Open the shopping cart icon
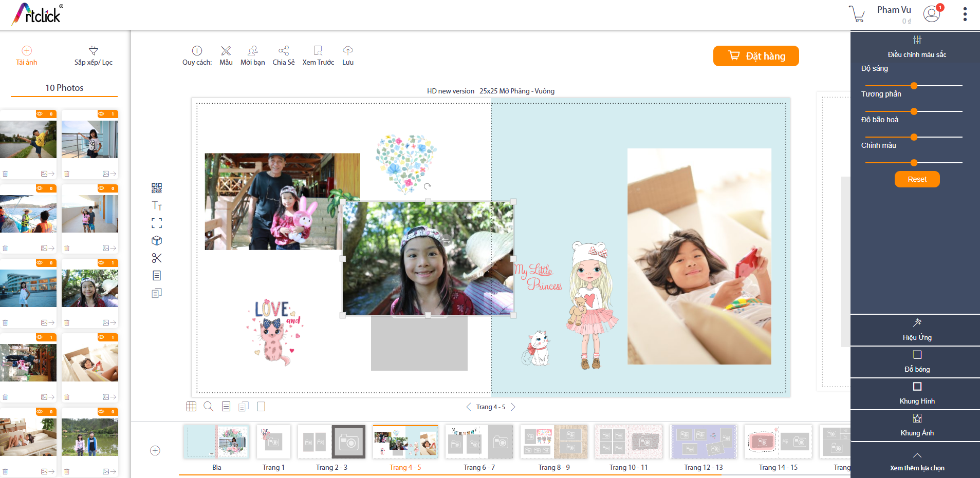This screenshot has height=478, width=980. [857, 14]
